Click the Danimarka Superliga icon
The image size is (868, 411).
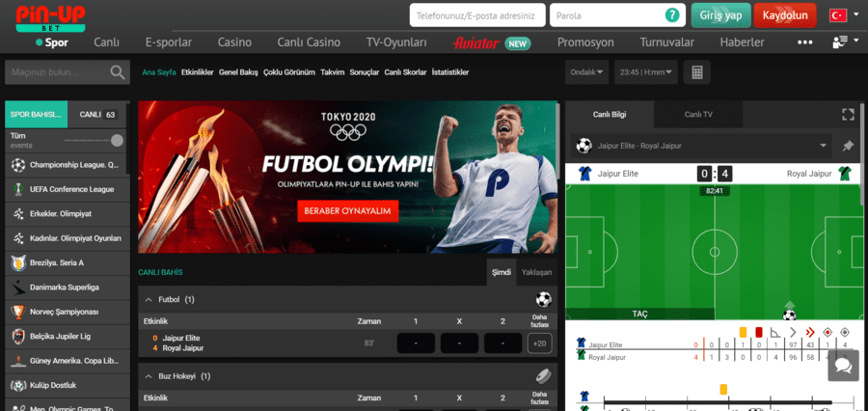click(x=18, y=288)
